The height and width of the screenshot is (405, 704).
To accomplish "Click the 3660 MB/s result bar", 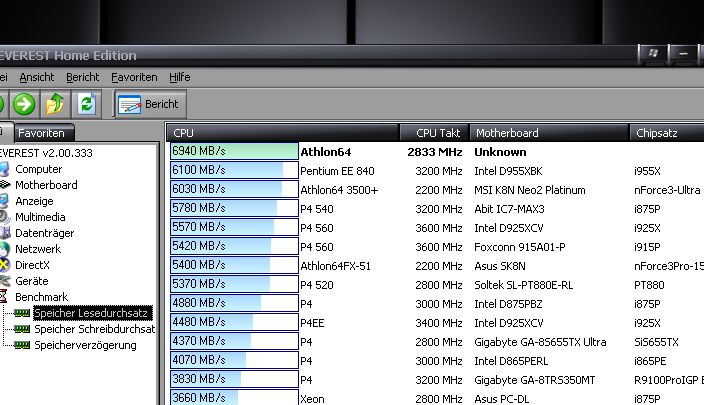I will click(x=234, y=398).
